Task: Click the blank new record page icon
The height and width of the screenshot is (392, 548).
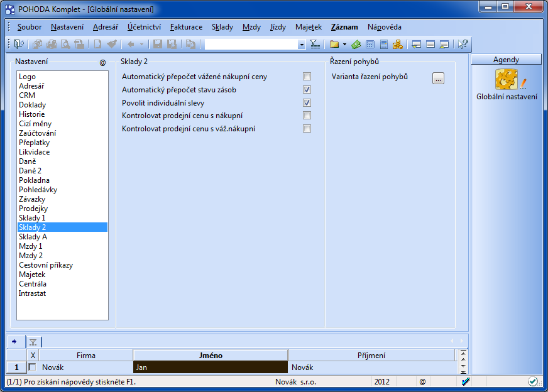Action: [x=97, y=44]
